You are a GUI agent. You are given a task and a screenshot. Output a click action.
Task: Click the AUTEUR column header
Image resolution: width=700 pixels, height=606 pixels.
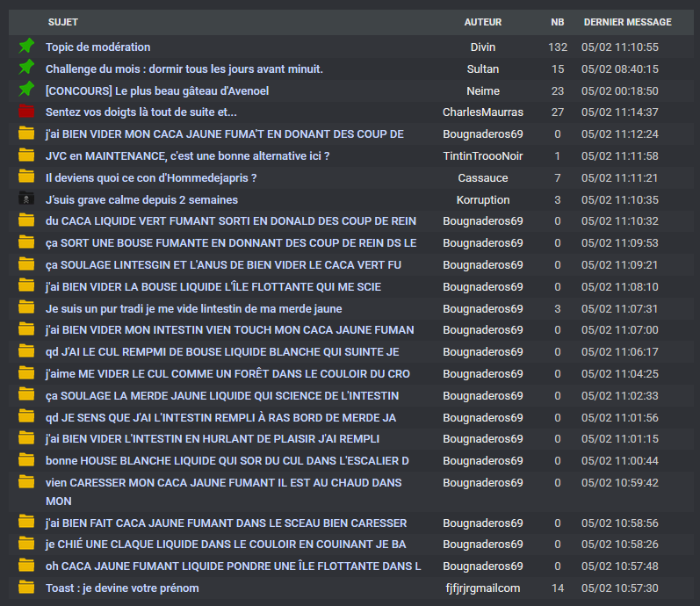[483, 22]
